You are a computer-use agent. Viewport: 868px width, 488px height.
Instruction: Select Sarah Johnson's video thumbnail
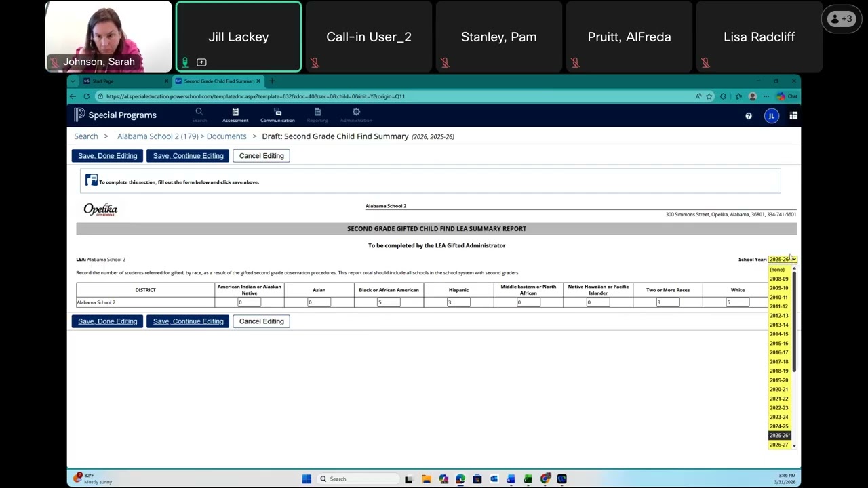pos(108,37)
